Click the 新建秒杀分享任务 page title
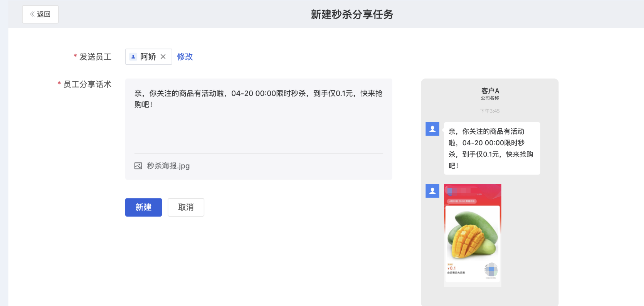Viewport: 644px width, 306px height. [x=352, y=15]
